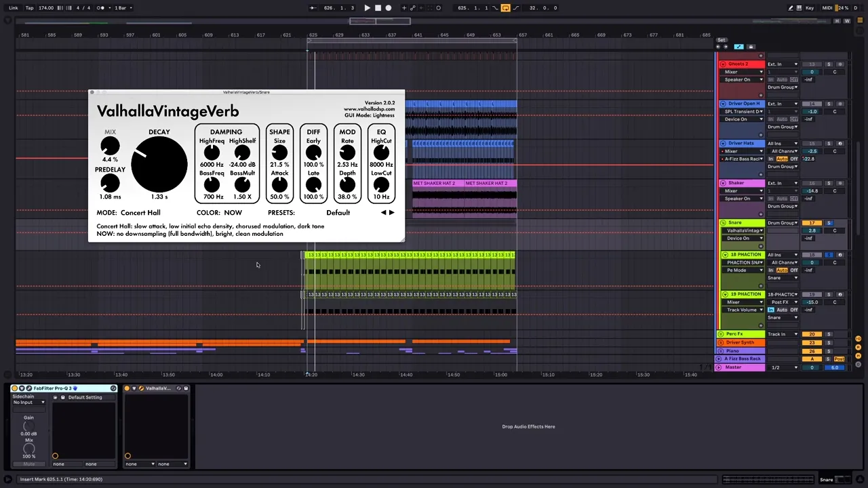The width and height of the screenshot is (868, 488).
Task: Click the Set locator button
Action: [x=721, y=40]
